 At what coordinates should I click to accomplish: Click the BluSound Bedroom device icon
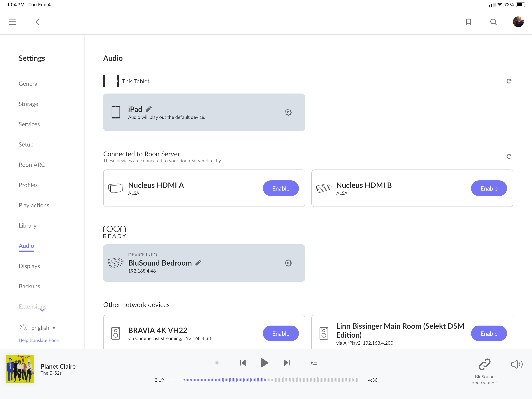pos(115,263)
